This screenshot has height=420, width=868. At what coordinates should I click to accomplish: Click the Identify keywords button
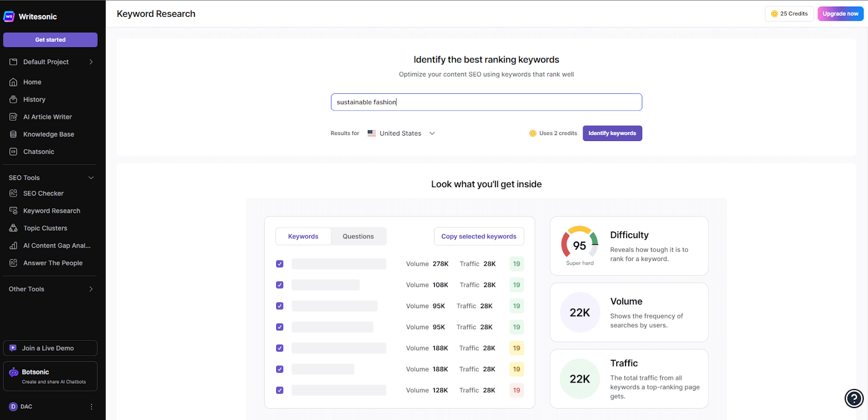(612, 133)
